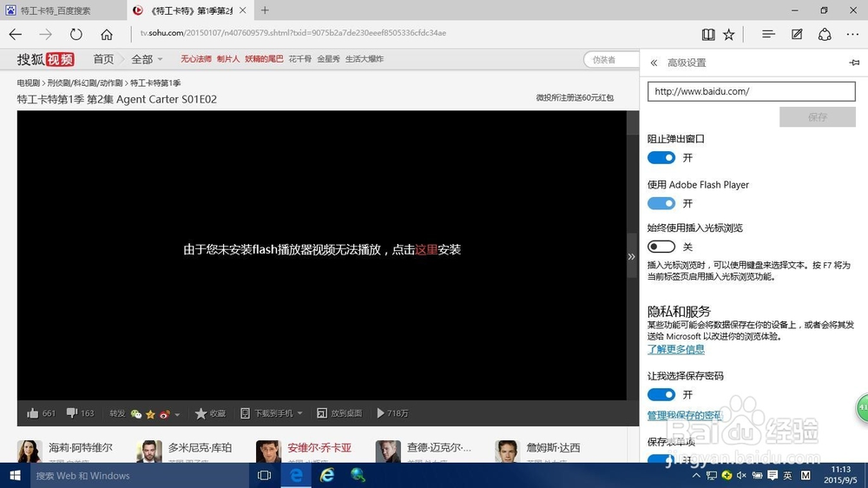868x488 pixels.
Task: Dislike the video with thumbs-down icon
Action: 72,412
